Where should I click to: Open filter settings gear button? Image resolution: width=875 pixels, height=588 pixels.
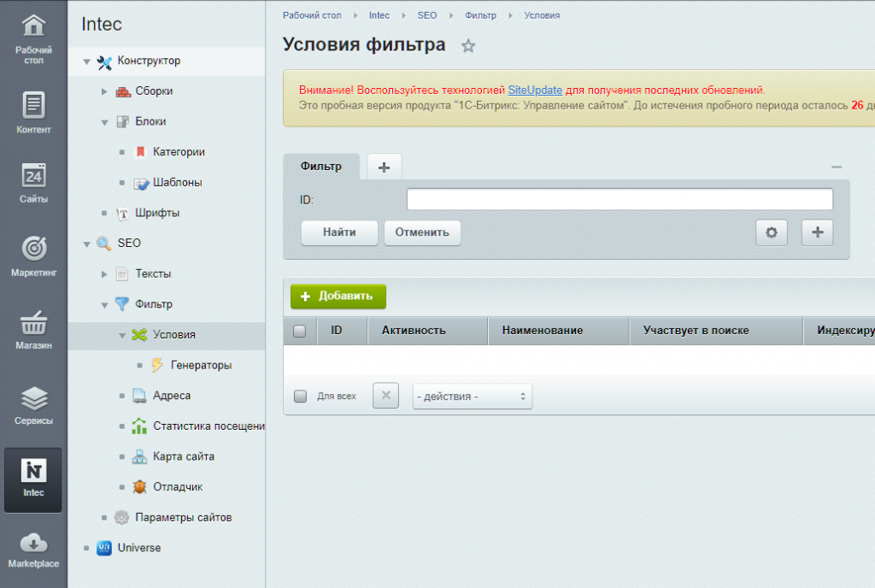(x=772, y=232)
